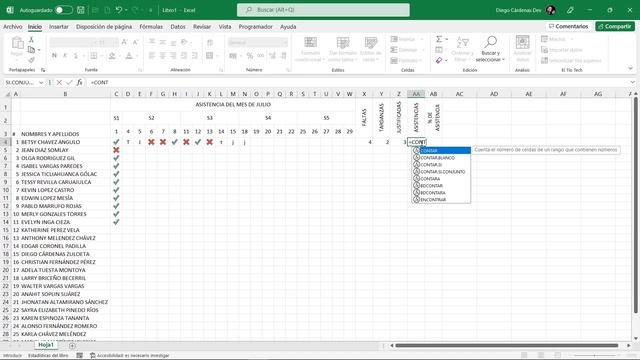
Task: Click the Comentarios button
Action: click(x=569, y=26)
